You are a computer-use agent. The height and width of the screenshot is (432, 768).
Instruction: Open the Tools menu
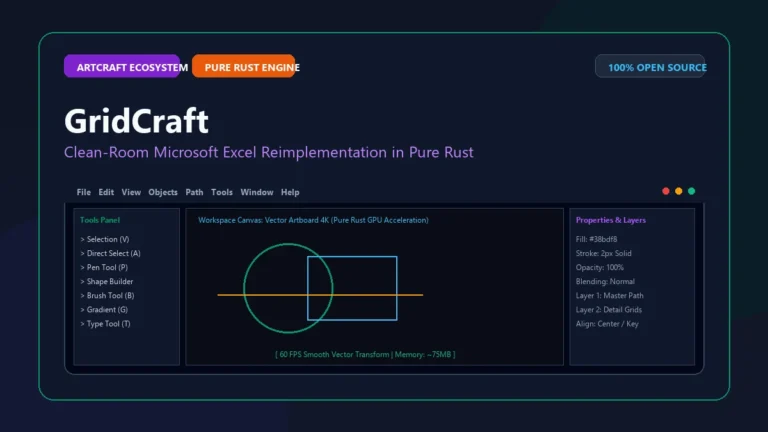tap(222, 192)
